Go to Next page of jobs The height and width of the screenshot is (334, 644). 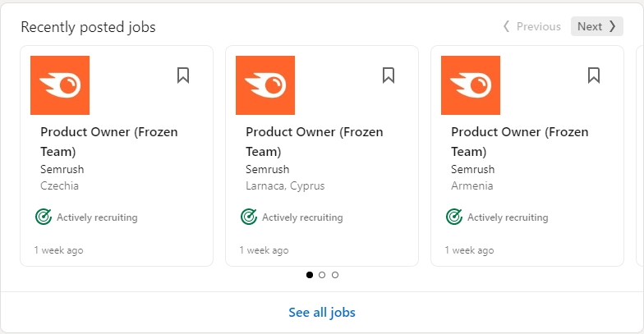click(x=596, y=26)
